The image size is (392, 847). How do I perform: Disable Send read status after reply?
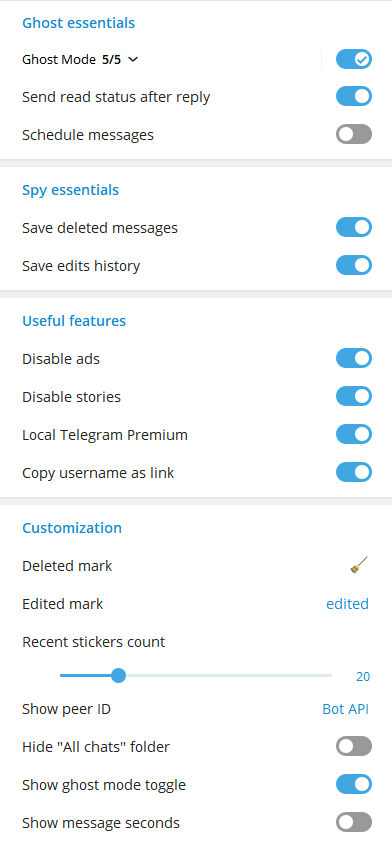[354, 97]
